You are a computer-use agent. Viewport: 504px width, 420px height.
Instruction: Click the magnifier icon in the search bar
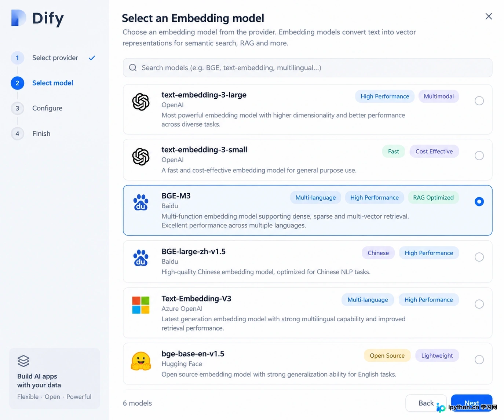pyautogui.click(x=133, y=67)
